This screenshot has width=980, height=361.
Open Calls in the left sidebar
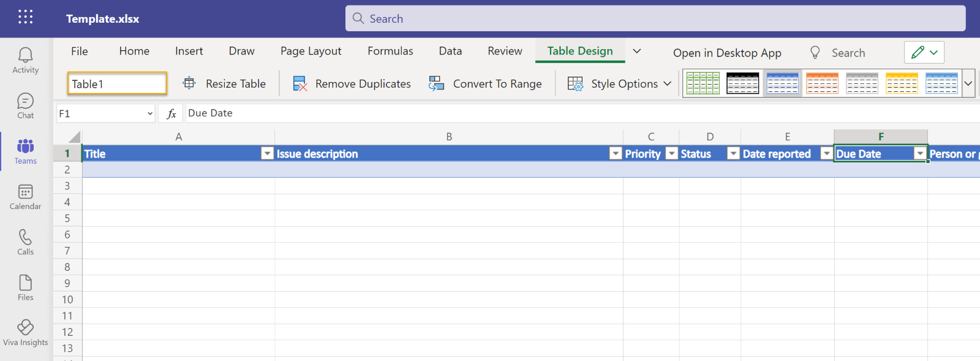[25, 242]
